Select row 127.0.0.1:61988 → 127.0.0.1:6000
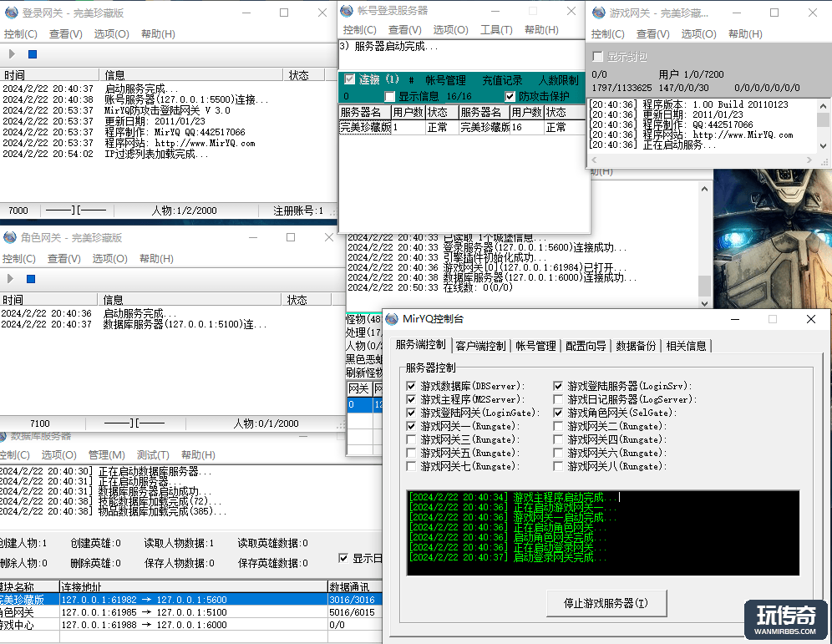Screen dimensions: 832x644 [191, 625]
